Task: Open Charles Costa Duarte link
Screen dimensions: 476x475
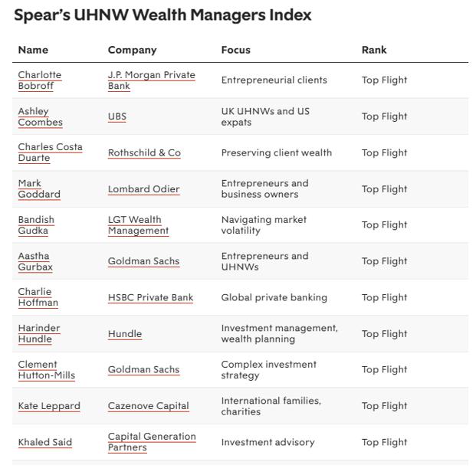Action: (x=50, y=152)
